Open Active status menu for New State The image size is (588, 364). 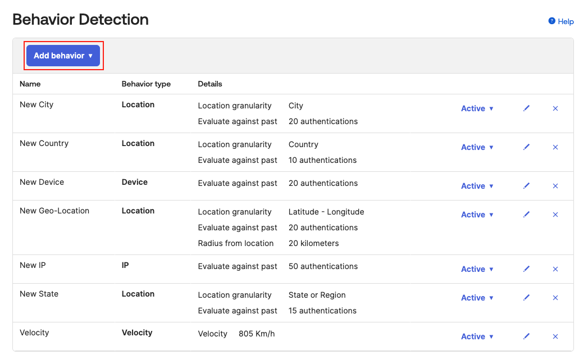477,298
